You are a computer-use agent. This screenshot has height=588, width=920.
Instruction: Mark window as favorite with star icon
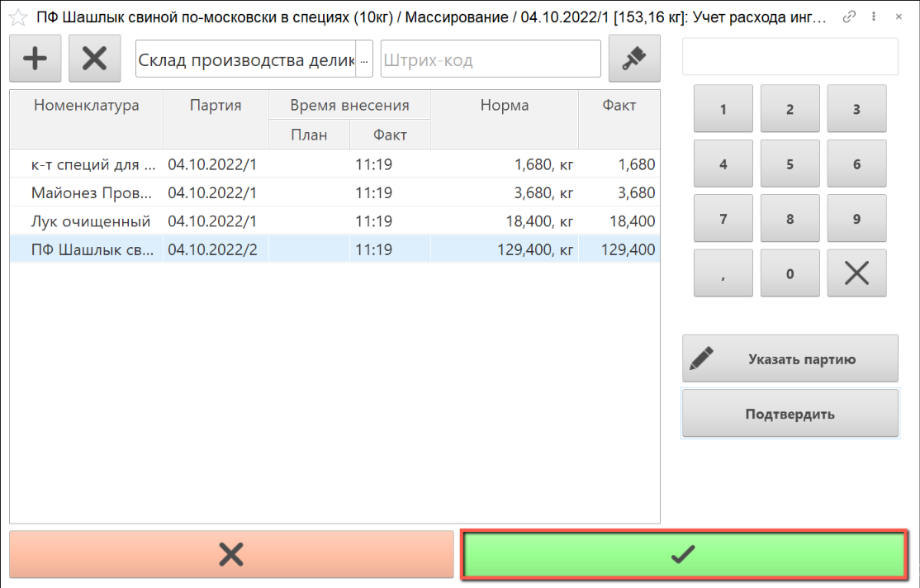(x=17, y=17)
